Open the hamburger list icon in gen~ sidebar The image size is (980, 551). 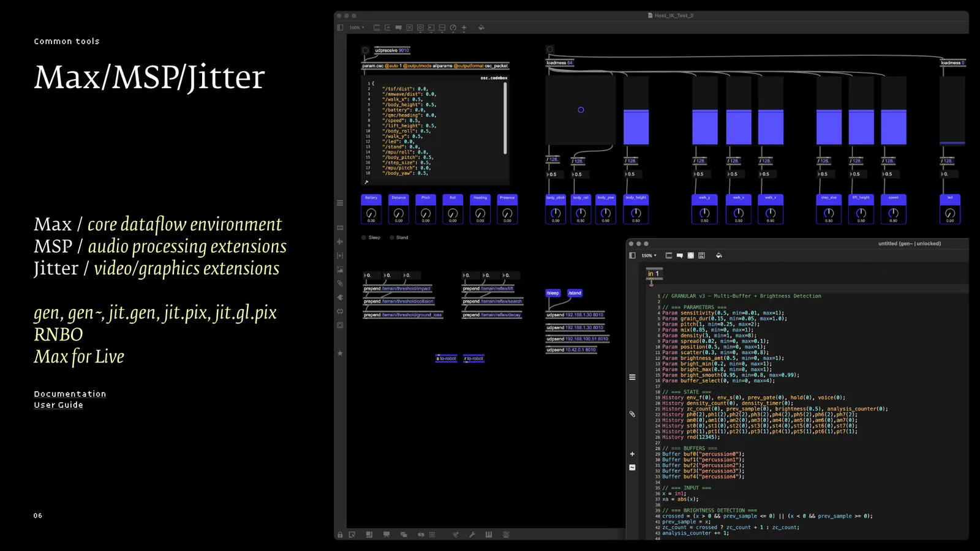(x=632, y=377)
